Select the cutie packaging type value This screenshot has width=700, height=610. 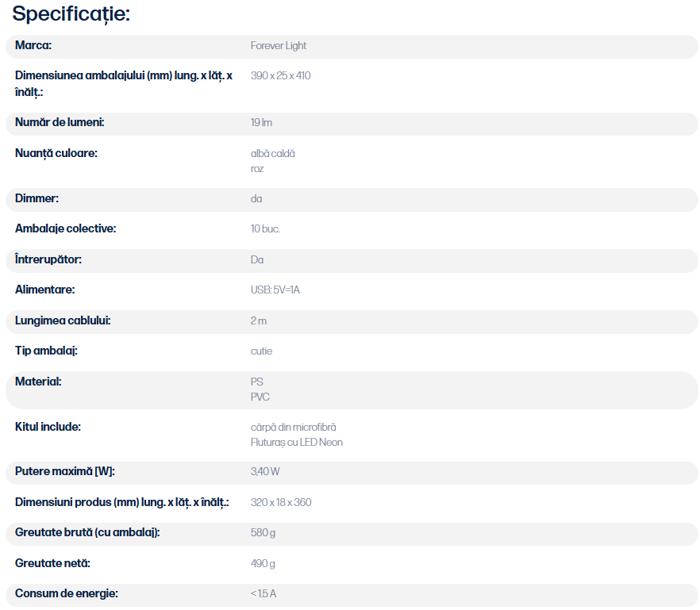[x=261, y=351]
